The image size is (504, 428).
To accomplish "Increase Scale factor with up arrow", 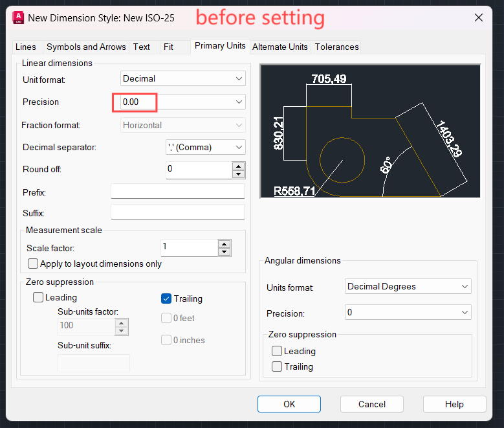I will click(225, 243).
